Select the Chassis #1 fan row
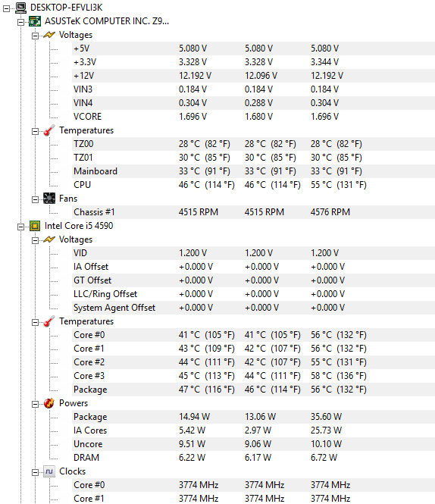Screen dimensions: 435x504 [254, 212]
